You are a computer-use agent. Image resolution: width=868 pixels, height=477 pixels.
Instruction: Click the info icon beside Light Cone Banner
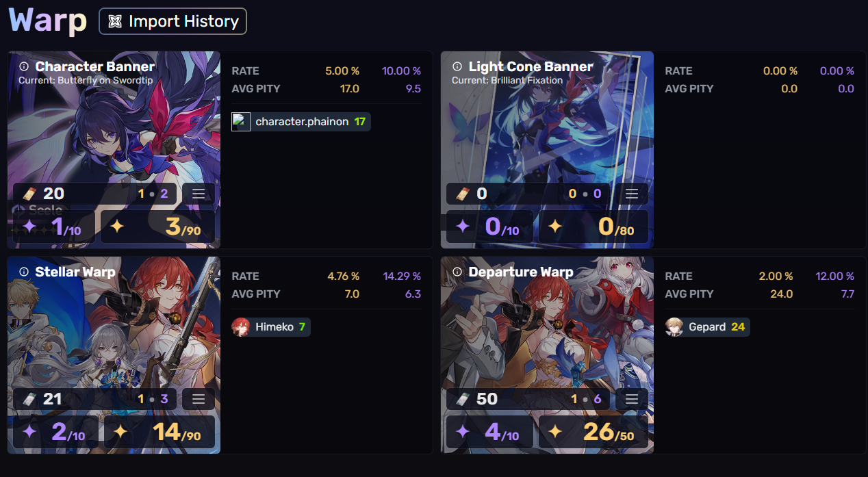pos(457,66)
